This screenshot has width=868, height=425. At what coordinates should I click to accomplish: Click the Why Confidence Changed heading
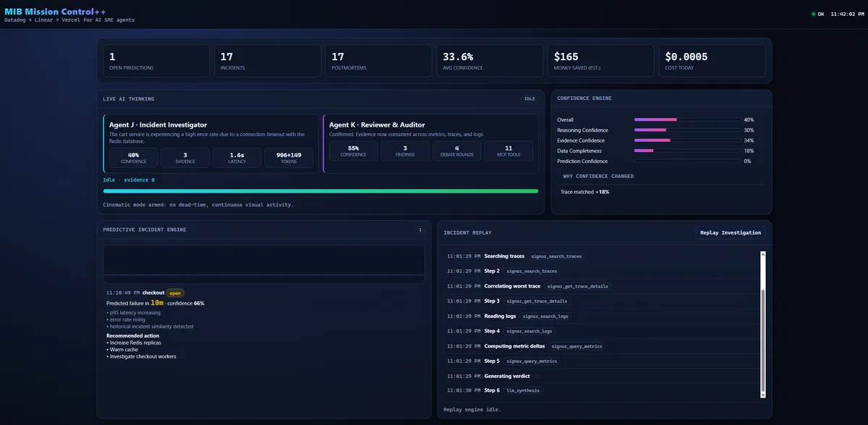pos(598,176)
